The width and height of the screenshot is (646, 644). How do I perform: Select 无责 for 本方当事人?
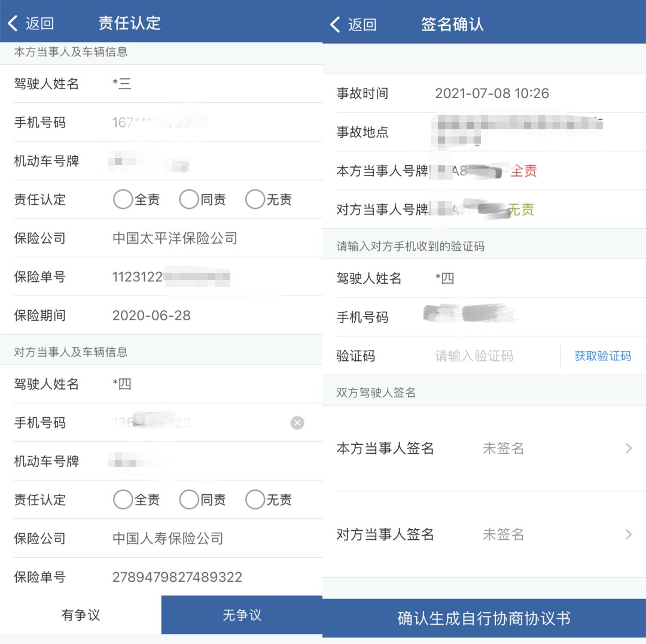[x=255, y=200]
